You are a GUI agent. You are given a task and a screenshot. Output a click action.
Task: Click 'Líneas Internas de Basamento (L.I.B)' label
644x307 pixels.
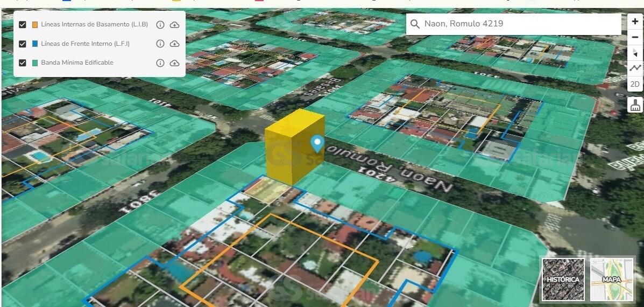pos(95,24)
